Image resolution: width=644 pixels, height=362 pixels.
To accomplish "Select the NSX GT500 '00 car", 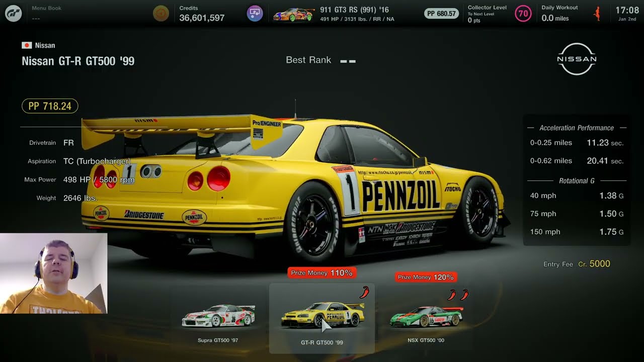I will (x=426, y=322).
